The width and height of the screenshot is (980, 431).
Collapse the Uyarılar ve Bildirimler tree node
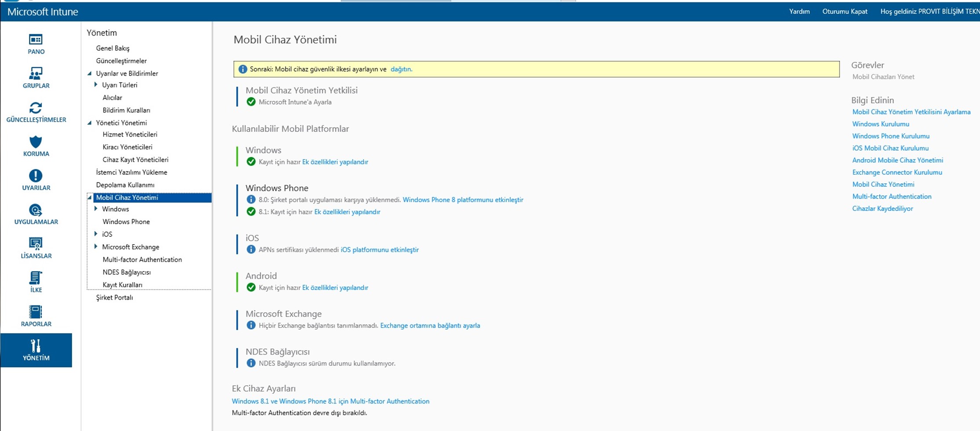(90, 73)
